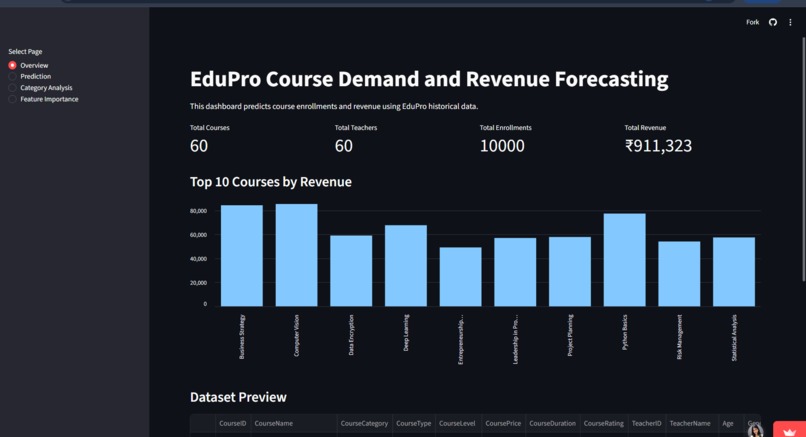Sort by the TeacherID column header
Viewport: 806px width, 437px height.
coord(647,424)
